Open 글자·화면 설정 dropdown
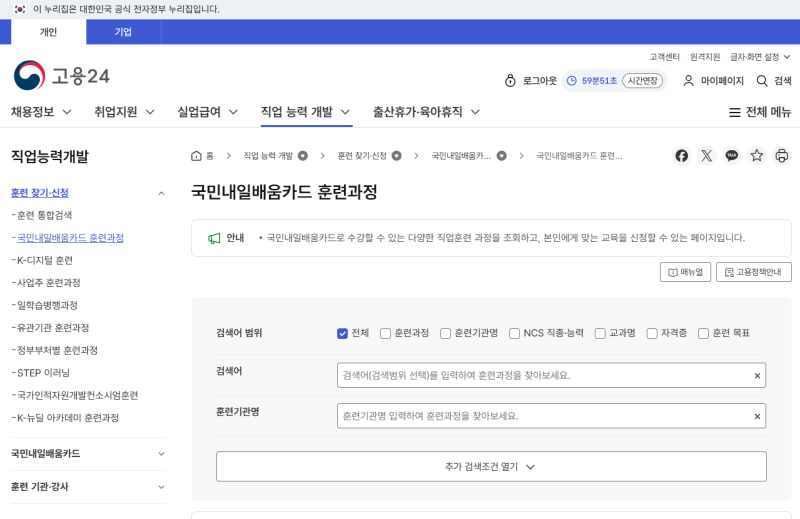The height and width of the screenshot is (519, 800). click(760, 57)
